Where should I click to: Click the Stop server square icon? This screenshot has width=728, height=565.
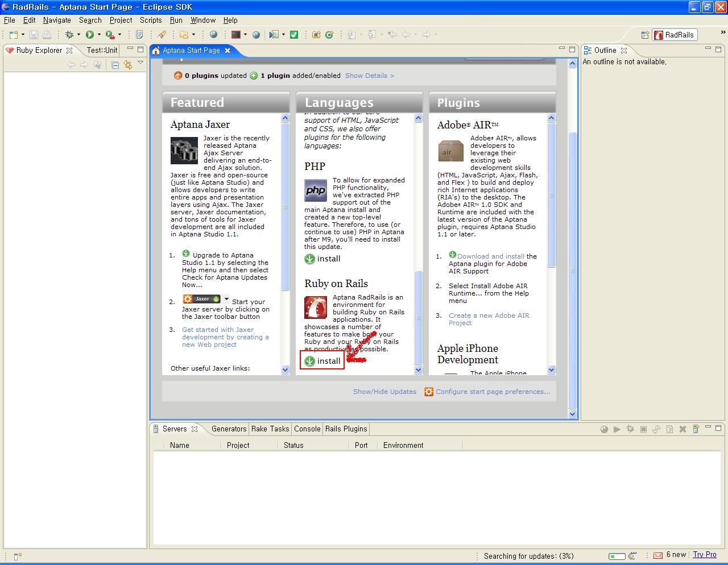coord(643,429)
